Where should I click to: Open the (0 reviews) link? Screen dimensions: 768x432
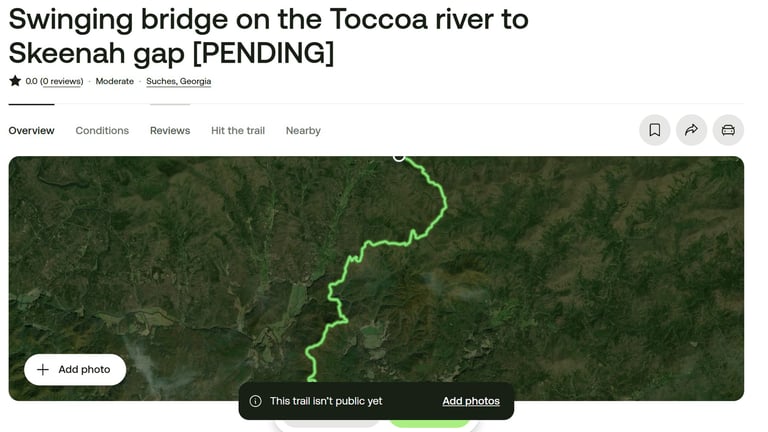coord(62,81)
